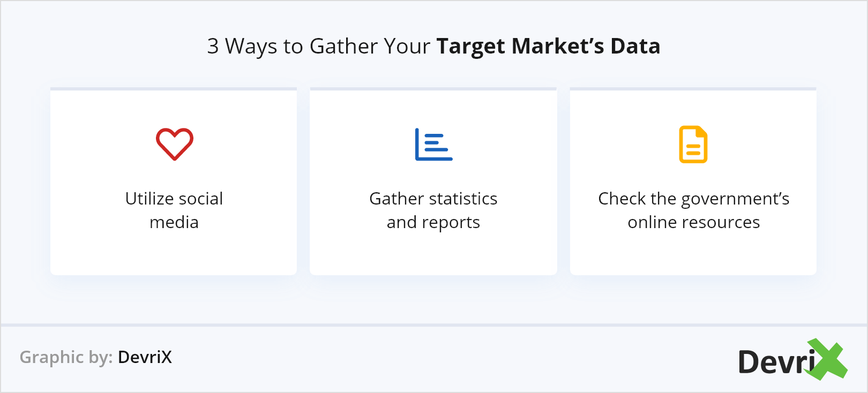The width and height of the screenshot is (868, 393).
Task: Click the word "media" in the first card
Action: coord(174,222)
